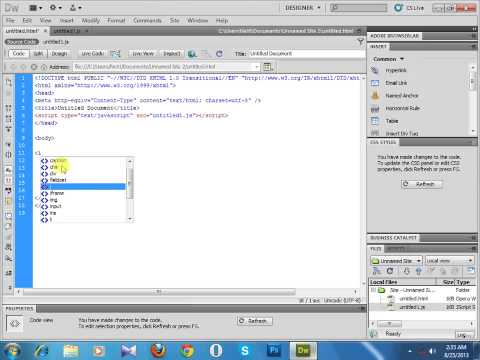Select the Fieldset code hint
Viewport: 480px width, 360px height.
tap(83, 180)
